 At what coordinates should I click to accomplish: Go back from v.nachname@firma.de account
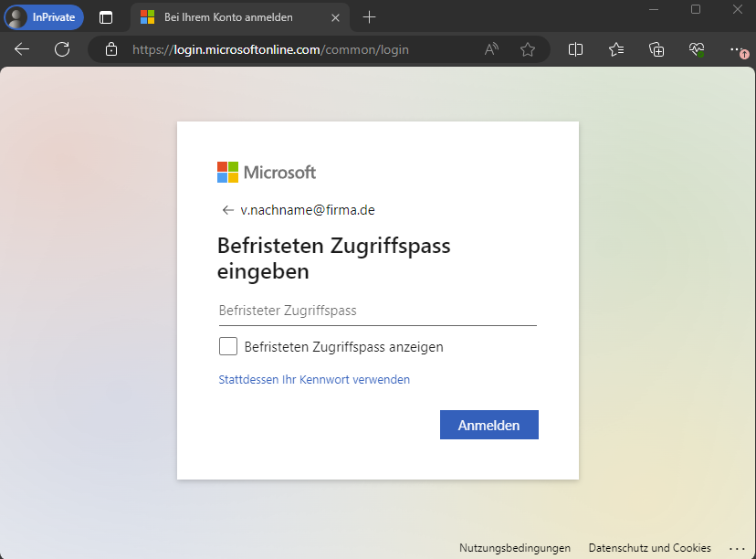point(227,210)
